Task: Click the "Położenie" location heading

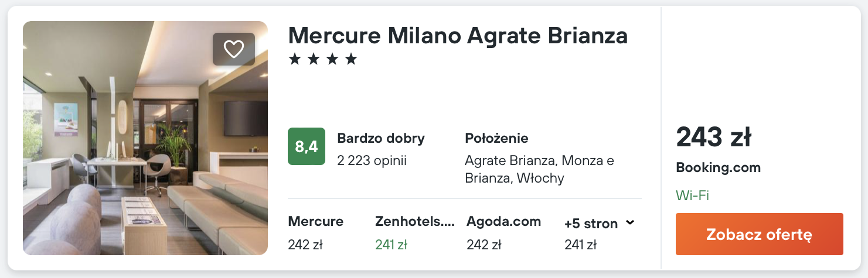Action: 496,139
